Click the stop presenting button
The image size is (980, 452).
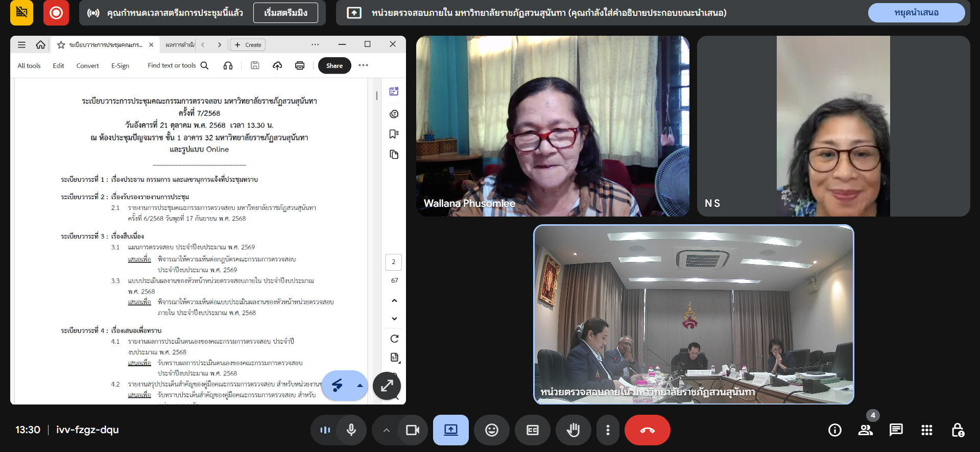[916, 13]
